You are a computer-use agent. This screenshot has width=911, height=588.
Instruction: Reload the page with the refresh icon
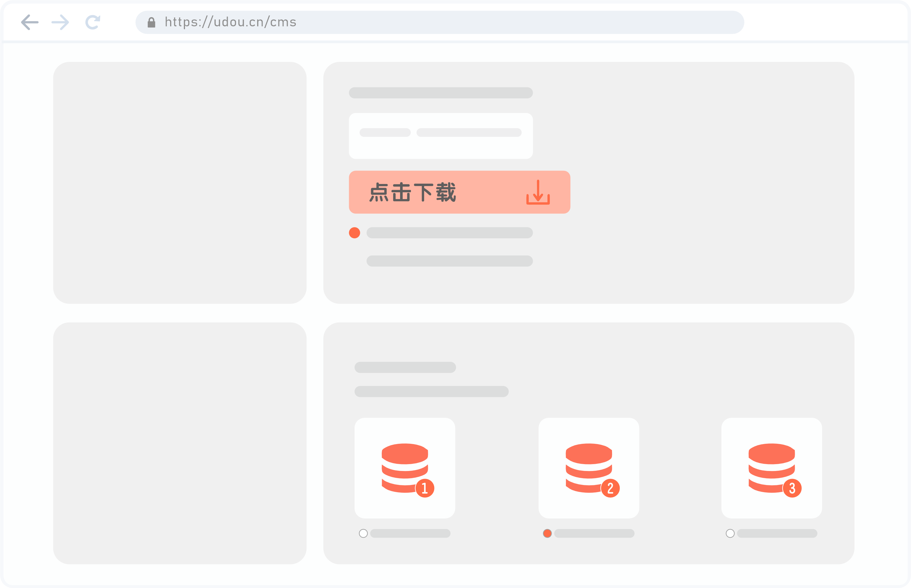pyautogui.click(x=93, y=22)
